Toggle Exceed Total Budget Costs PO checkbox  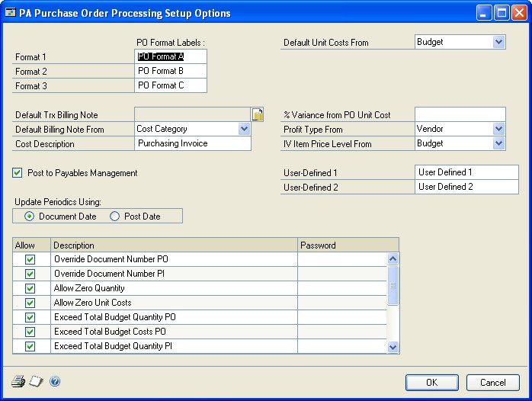point(30,332)
